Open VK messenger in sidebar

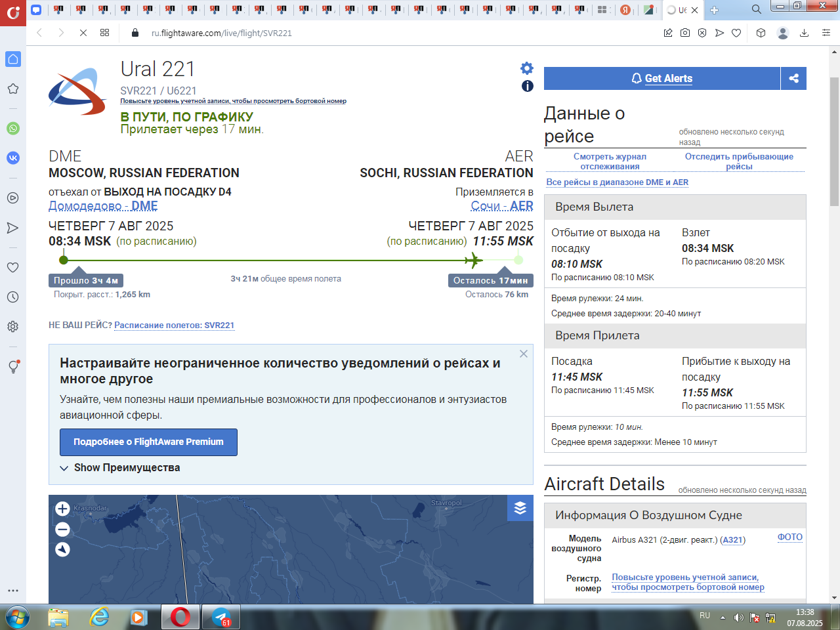point(13,158)
